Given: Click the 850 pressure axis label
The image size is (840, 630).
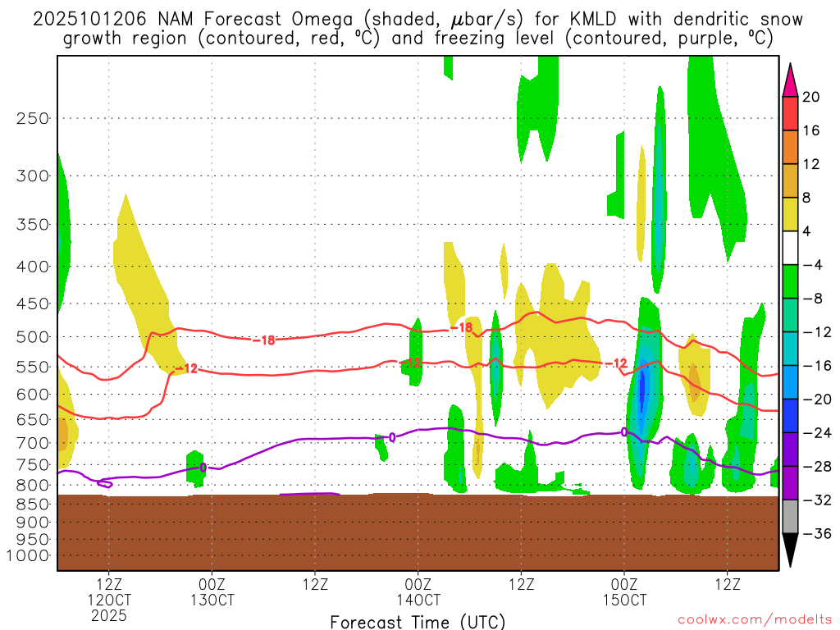Looking at the screenshot, I should click(33, 504).
